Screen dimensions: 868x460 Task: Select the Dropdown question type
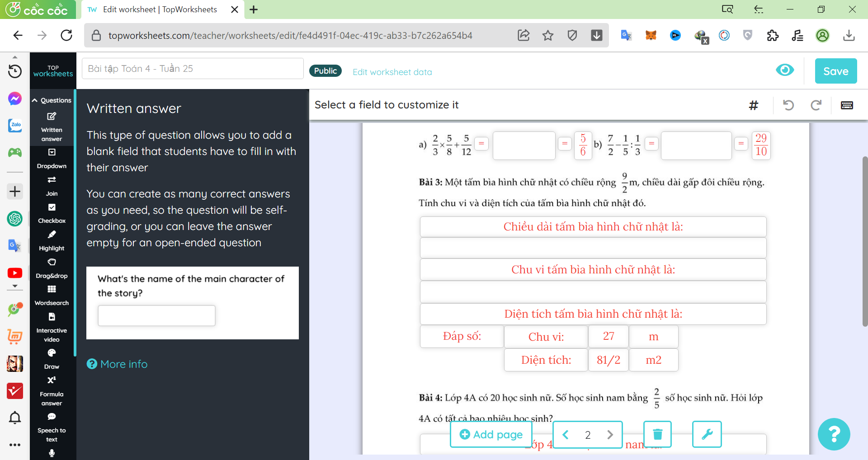click(x=52, y=159)
